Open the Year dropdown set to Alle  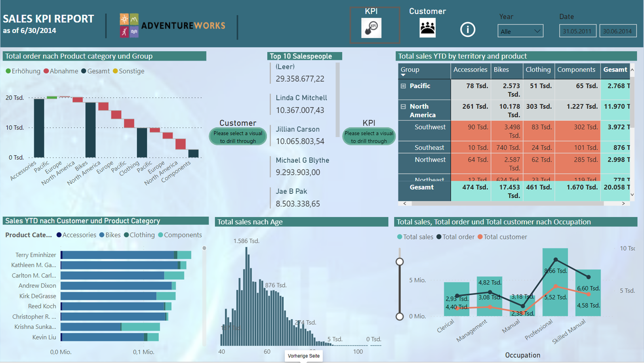coord(520,31)
